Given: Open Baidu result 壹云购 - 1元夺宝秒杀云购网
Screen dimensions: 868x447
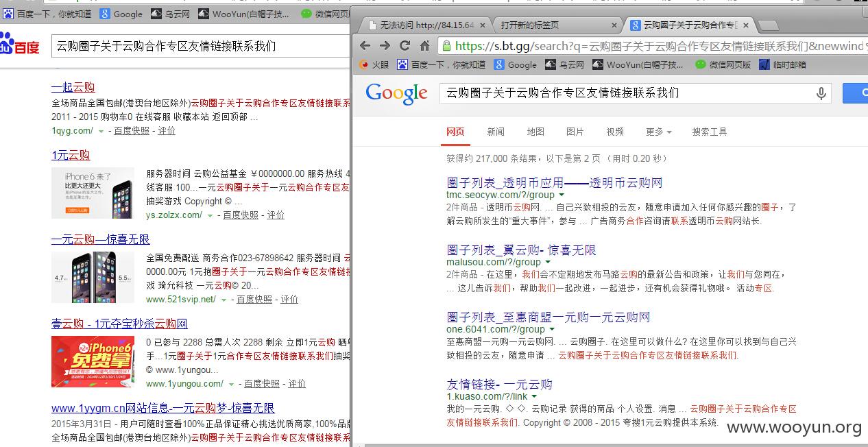Looking at the screenshot, I should coord(119,324).
